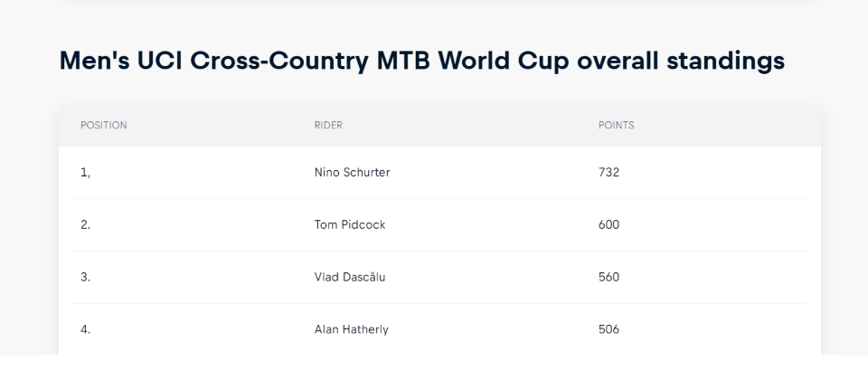Select the 506 points value
The height and width of the screenshot is (390, 868).
pos(609,329)
